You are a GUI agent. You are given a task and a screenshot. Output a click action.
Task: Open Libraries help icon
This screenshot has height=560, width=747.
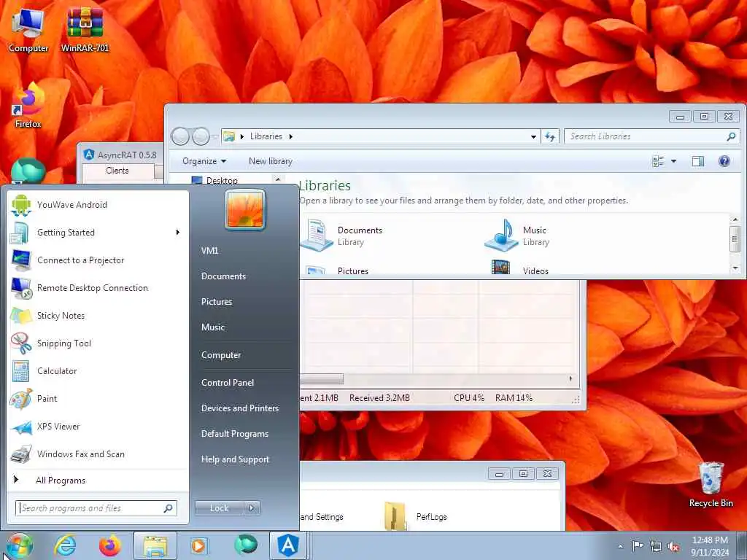coord(724,161)
